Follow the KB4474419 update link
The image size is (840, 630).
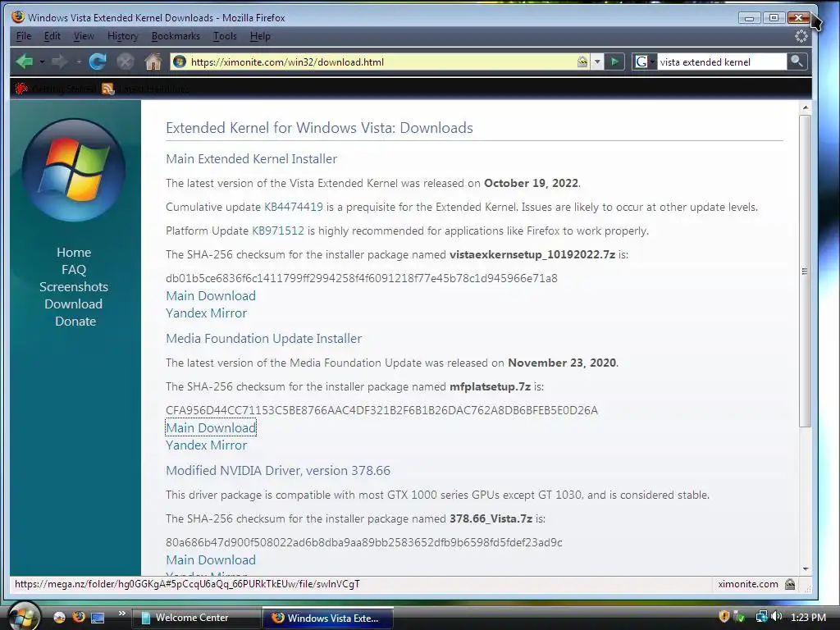[x=294, y=207]
